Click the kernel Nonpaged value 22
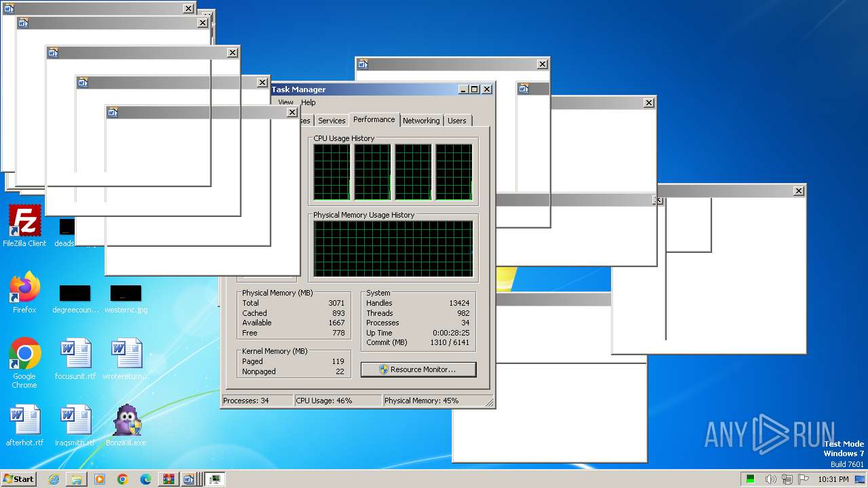868x488 pixels. pos(340,371)
